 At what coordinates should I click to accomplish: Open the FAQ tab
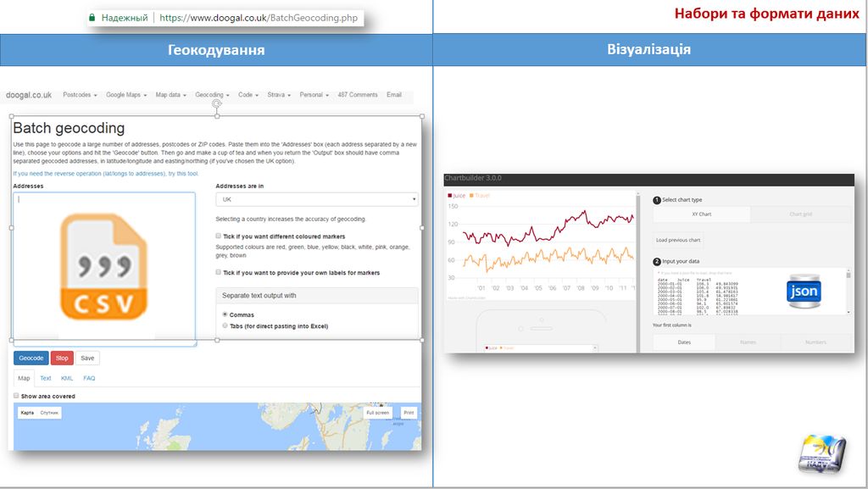(x=89, y=378)
